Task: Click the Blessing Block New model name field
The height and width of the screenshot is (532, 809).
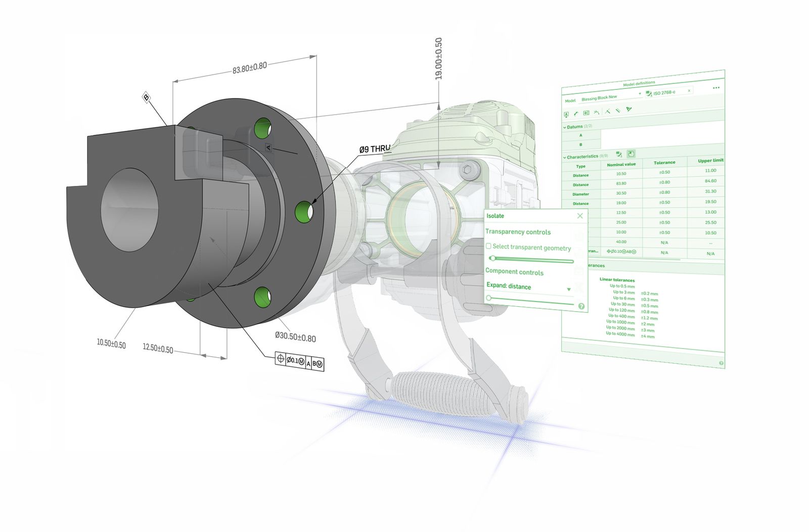Action: coord(599,97)
